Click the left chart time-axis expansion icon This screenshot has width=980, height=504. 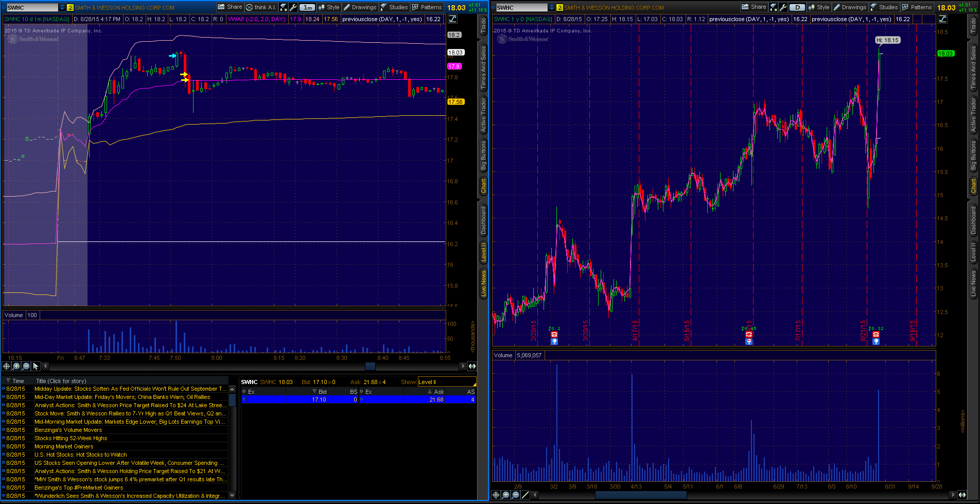tap(472, 366)
